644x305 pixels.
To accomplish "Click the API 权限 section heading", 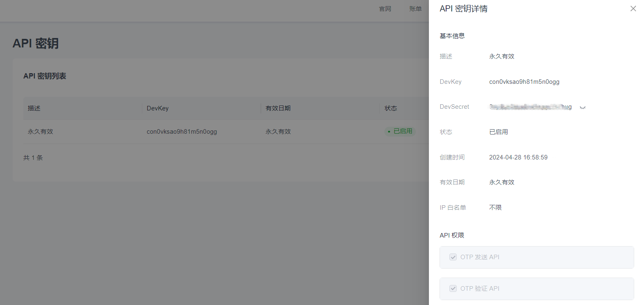I will pyautogui.click(x=452, y=235).
